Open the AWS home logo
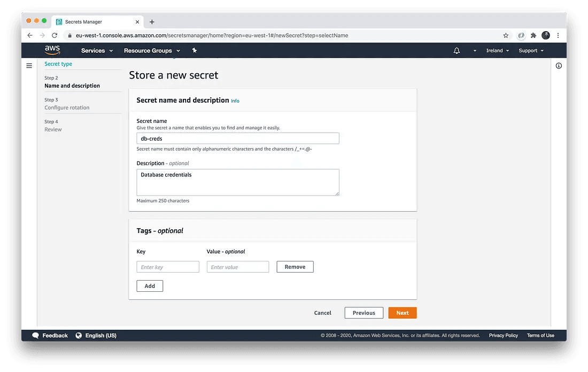Screen dimensions: 588x372 (52, 50)
